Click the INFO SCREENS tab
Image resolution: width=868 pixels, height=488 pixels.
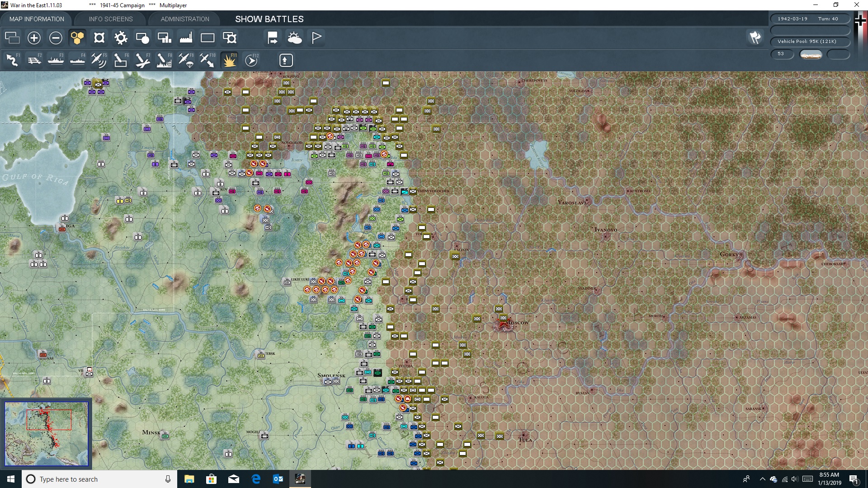(110, 19)
